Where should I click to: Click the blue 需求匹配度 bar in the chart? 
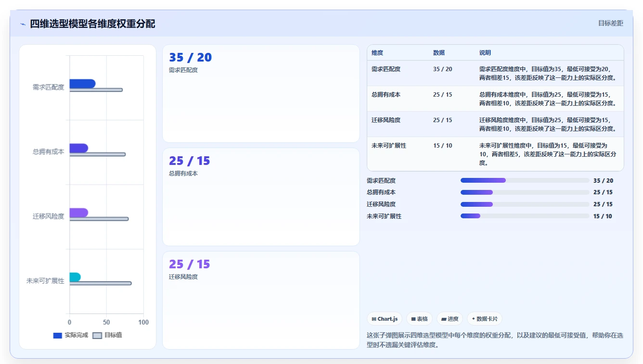pyautogui.click(x=82, y=84)
